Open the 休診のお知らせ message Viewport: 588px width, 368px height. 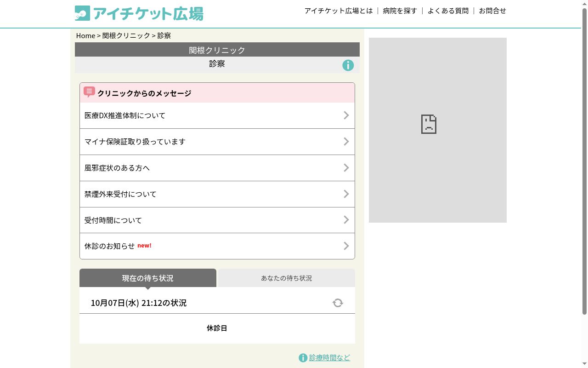click(x=217, y=246)
